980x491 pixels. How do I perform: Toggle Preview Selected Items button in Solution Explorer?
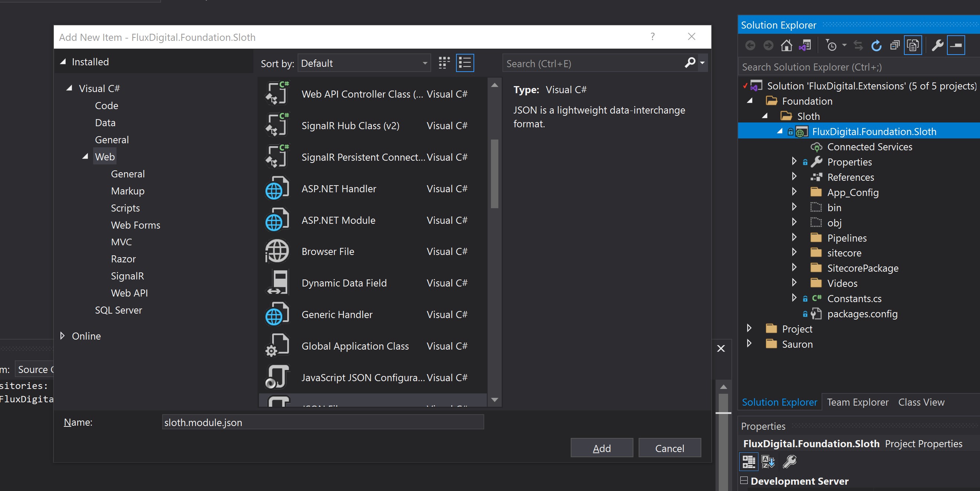click(956, 46)
